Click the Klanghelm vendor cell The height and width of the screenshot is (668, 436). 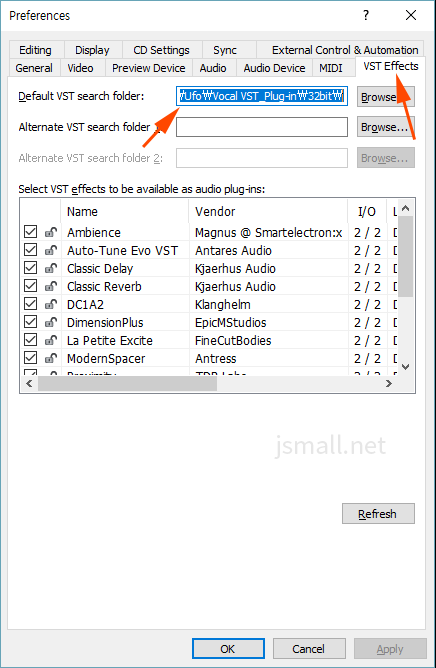[222, 304]
